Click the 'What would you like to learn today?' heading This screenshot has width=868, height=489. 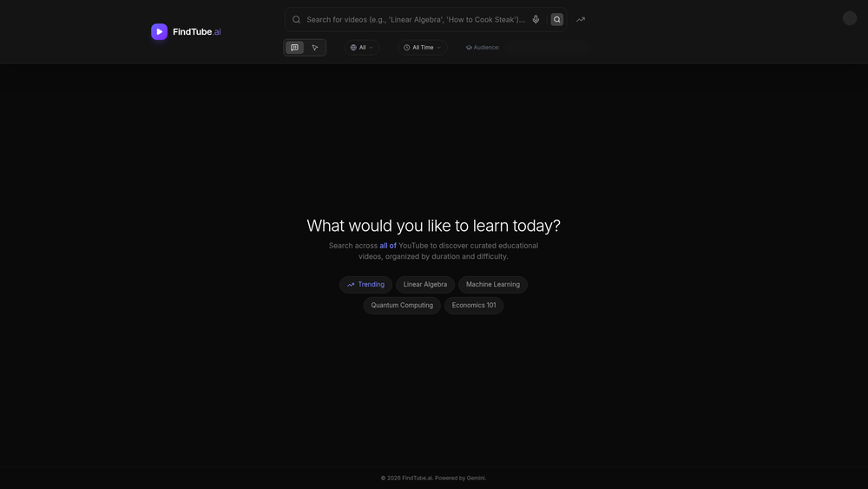click(x=433, y=226)
